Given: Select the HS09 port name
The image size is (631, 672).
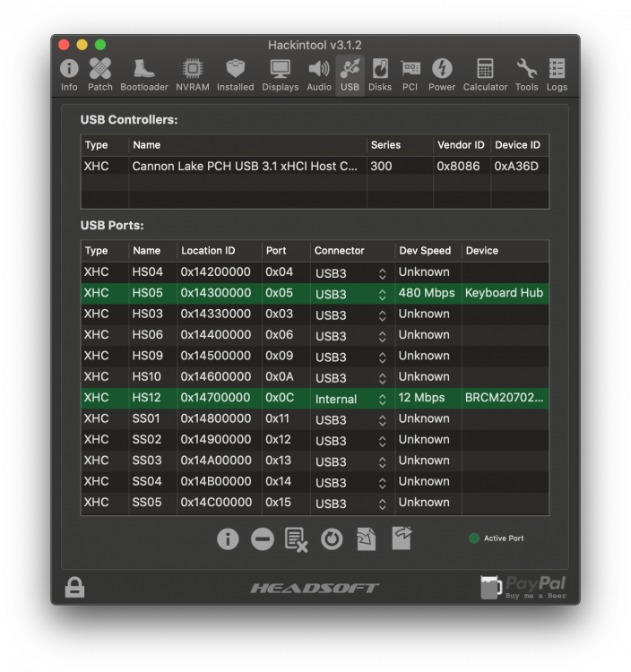Looking at the screenshot, I should coord(148,356).
